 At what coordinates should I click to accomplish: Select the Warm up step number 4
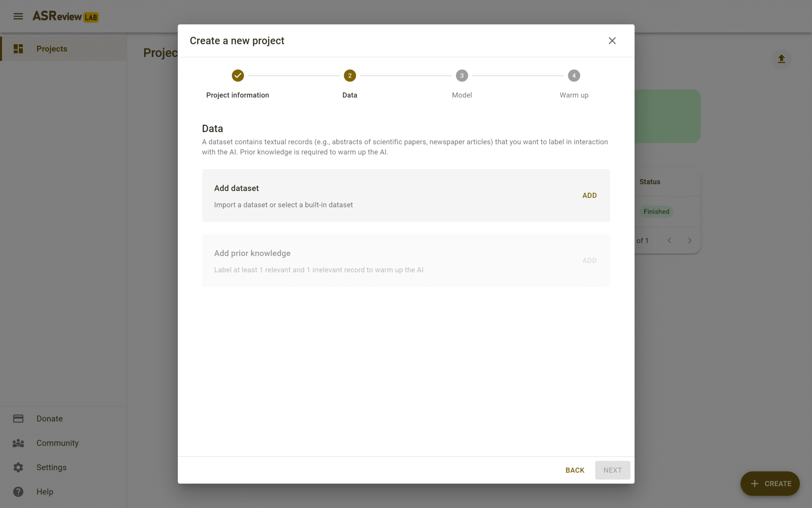(x=574, y=76)
